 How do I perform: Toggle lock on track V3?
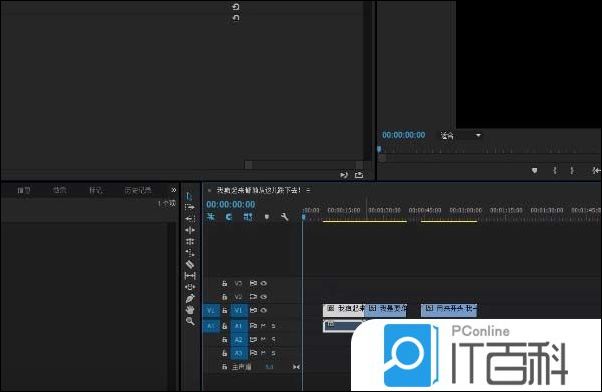[225, 283]
